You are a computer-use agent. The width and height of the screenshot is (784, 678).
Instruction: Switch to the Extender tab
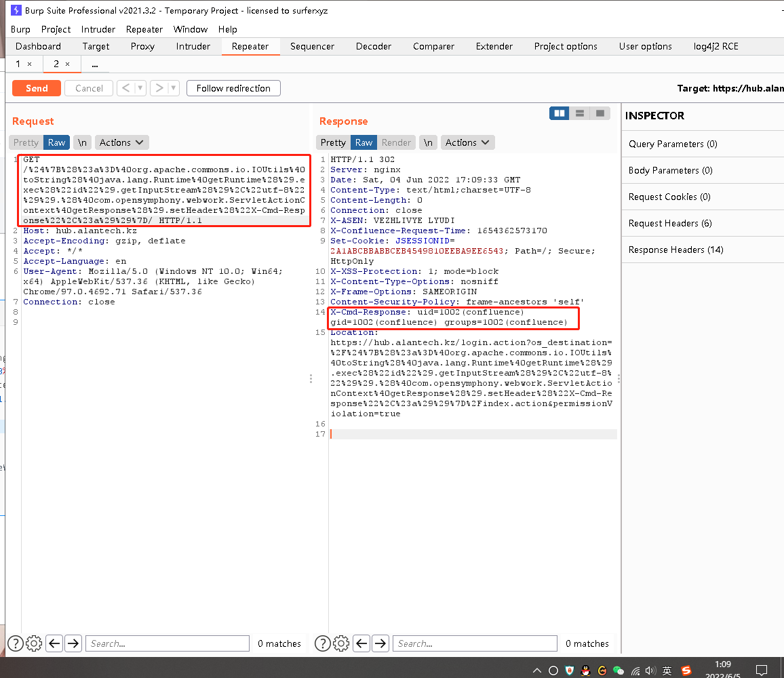point(494,47)
